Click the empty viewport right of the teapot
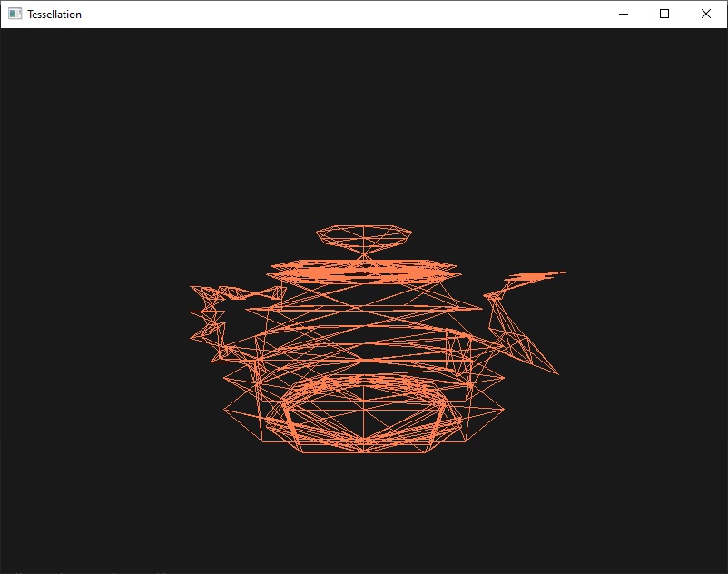Screen dimensions: 728x575 [635, 345]
